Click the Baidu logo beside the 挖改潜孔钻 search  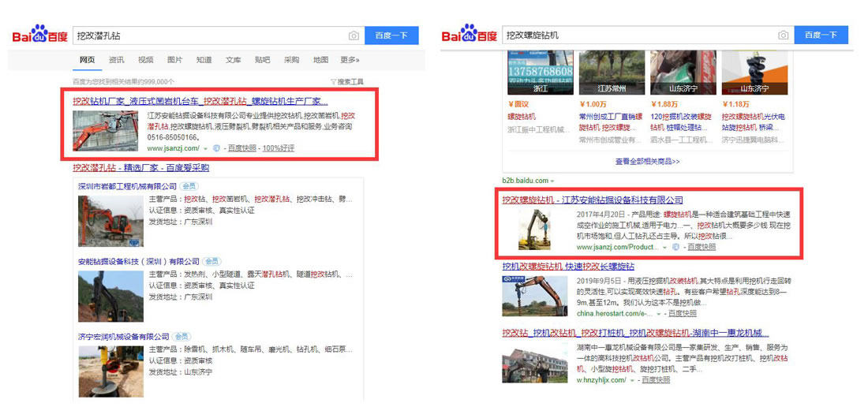click(39, 35)
